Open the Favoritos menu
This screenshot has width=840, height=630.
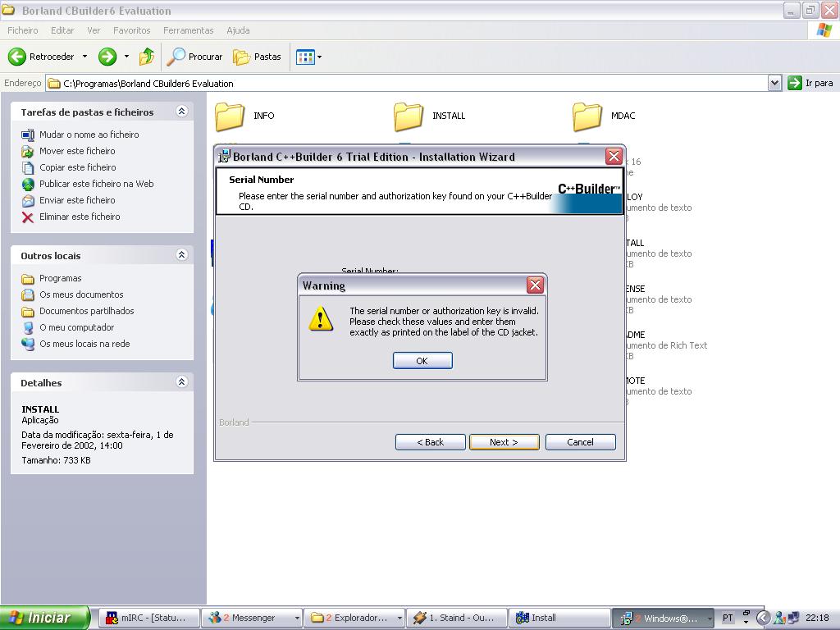132,30
